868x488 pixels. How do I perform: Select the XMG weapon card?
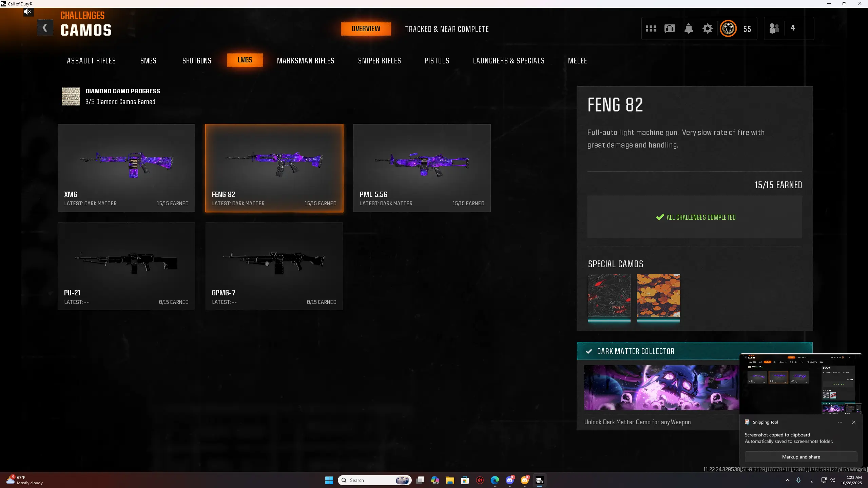tap(126, 168)
